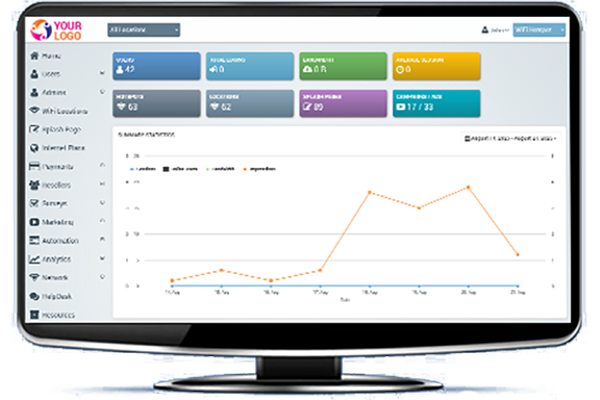600x400 pixels.
Task: Click the HelpDesk chat bubble icon
Action: (x=35, y=296)
